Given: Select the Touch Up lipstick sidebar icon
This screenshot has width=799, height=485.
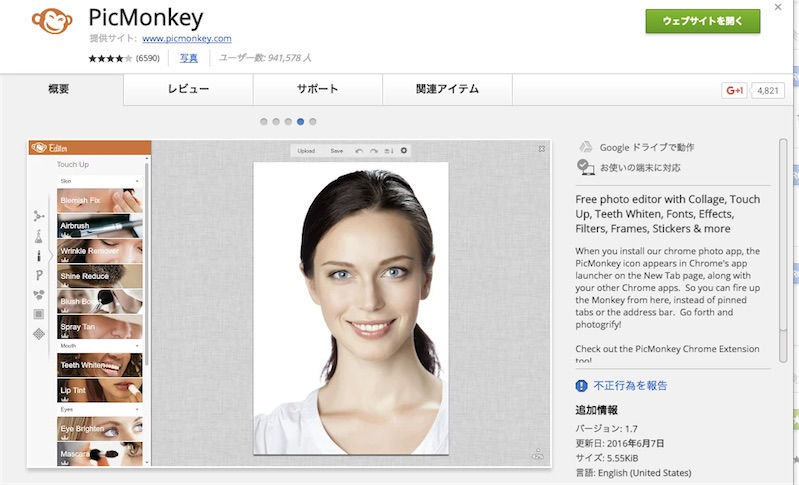Looking at the screenshot, I should click(39, 255).
